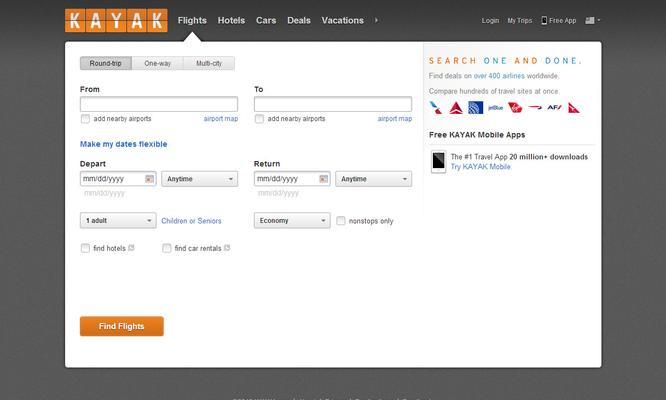The image size is (666, 400).
Task: Open the country flag dropdown
Action: tap(593, 20)
